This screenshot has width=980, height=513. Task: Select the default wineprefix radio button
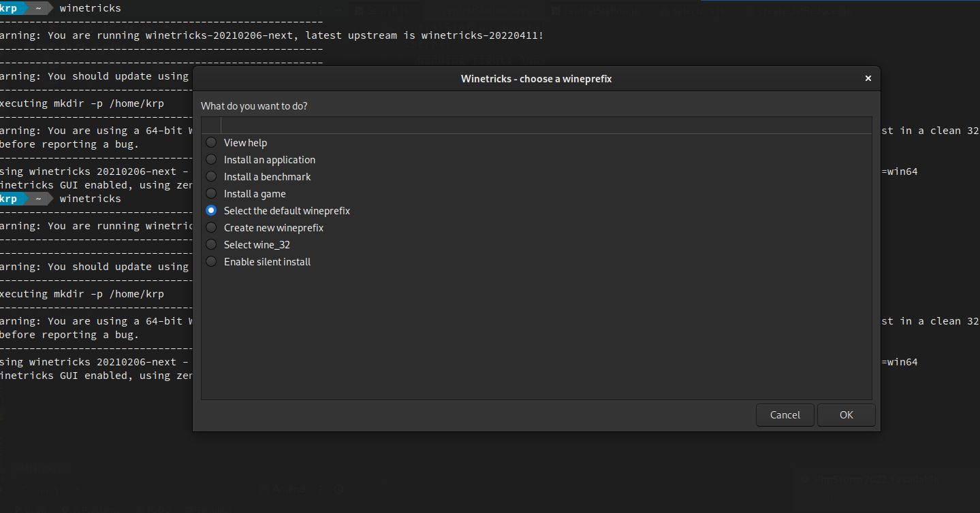(211, 211)
